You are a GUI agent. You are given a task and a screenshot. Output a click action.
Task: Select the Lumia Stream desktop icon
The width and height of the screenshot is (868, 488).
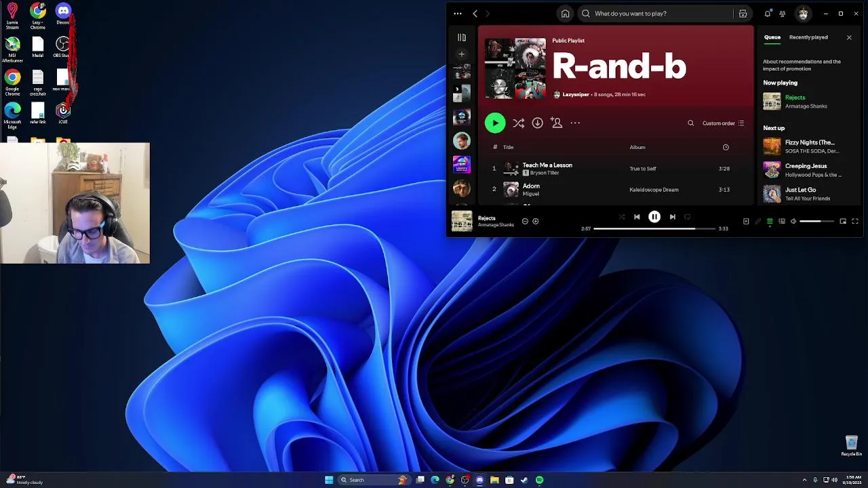[x=12, y=16]
